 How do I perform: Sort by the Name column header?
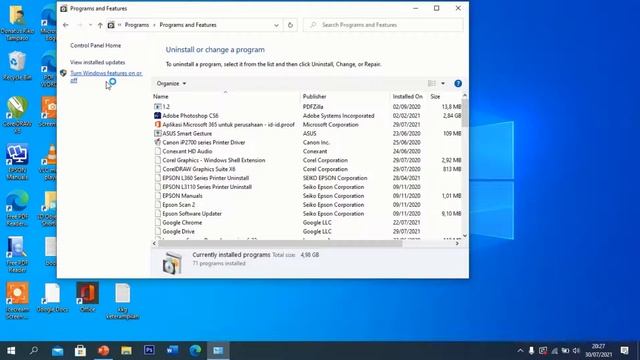(225, 96)
